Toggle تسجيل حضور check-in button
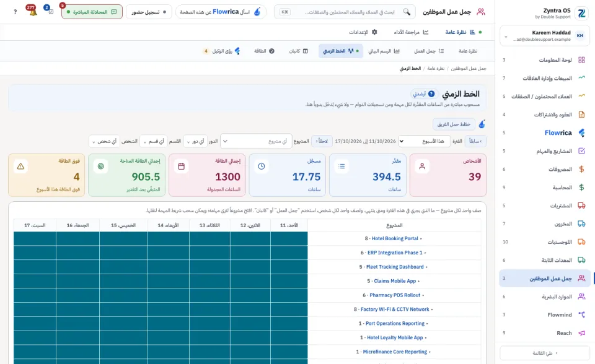Viewport: 595px width, 364px height. [x=149, y=12]
